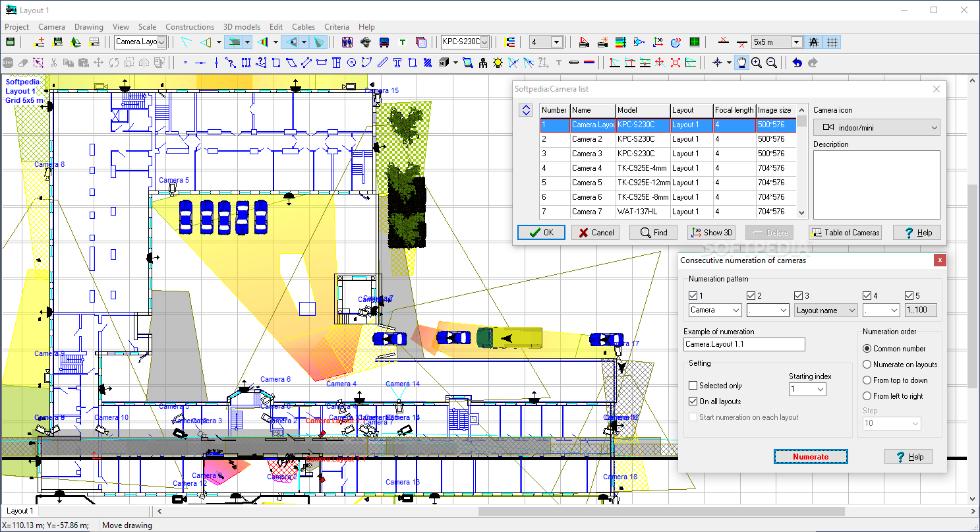Click the camera list vertical scrollbar

point(802,160)
